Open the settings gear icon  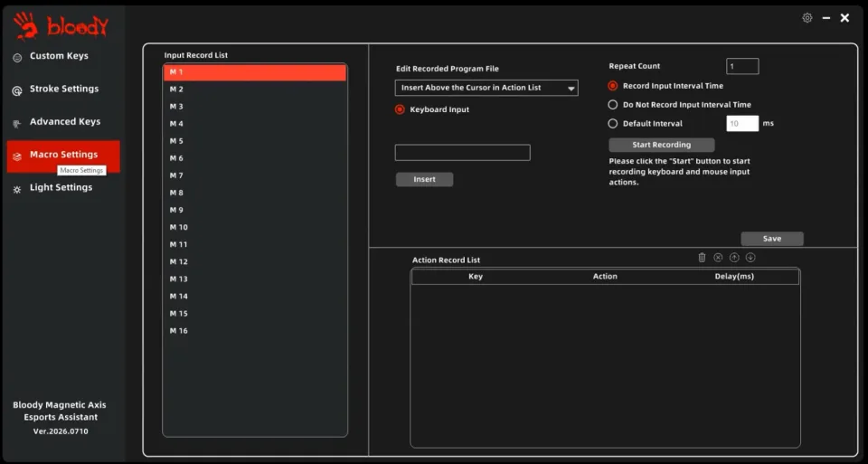tap(807, 18)
